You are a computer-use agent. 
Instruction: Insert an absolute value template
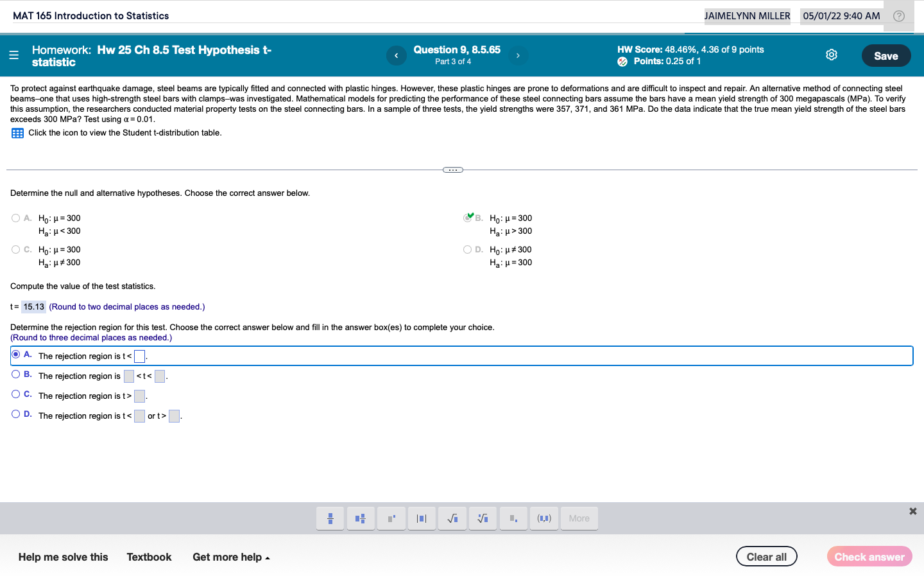pyautogui.click(x=422, y=518)
